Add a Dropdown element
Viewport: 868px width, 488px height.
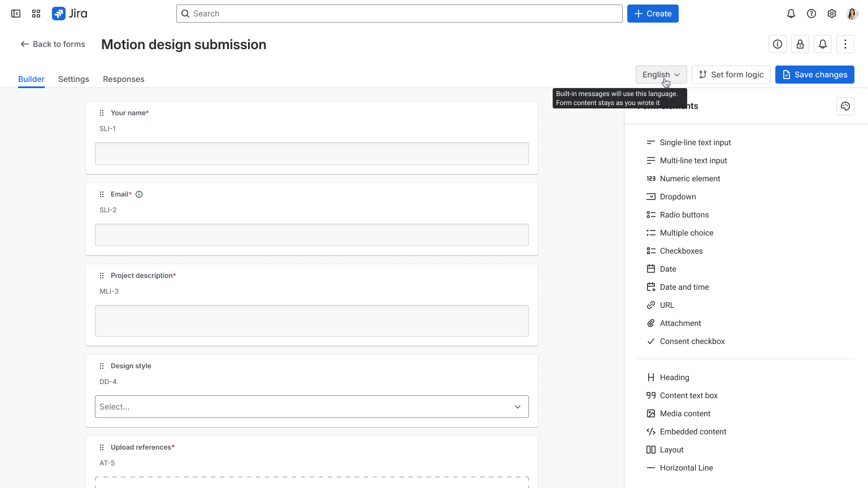pyautogui.click(x=671, y=197)
